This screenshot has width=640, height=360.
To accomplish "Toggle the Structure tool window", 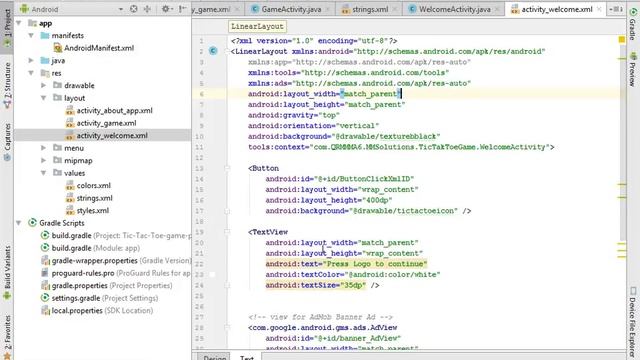I will point(7,86).
